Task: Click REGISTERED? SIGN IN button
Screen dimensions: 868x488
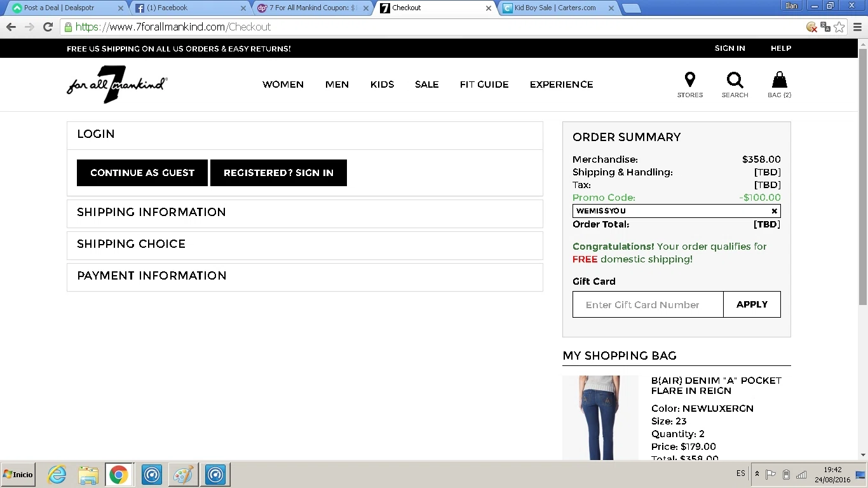Action: coord(278,173)
